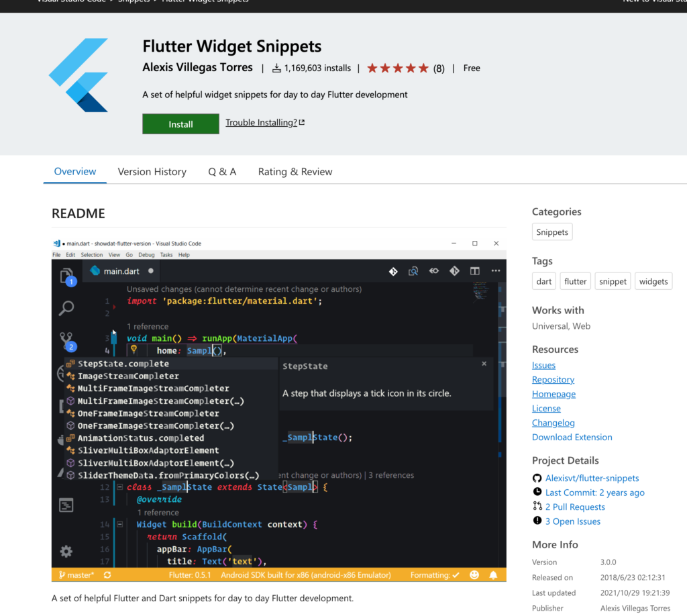Select the Snippets category chip
687x616 pixels.
(x=552, y=232)
